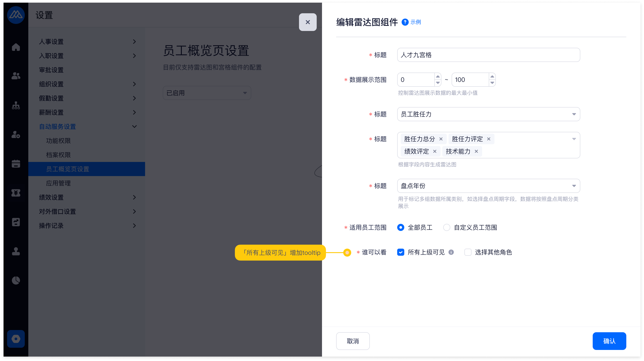Click the 人才九宫格 title input field
The height and width of the screenshot is (361, 644).
click(x=489, y=55)
